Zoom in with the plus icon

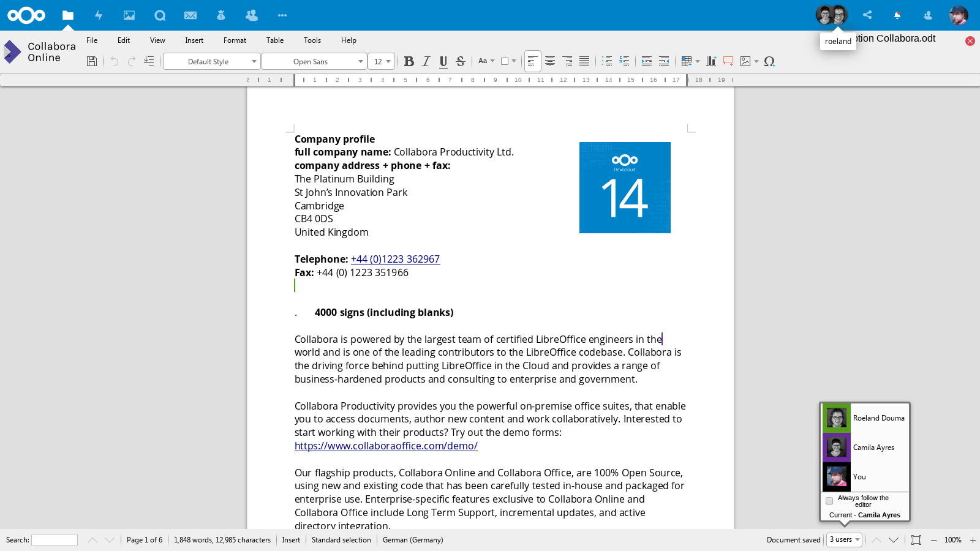point(973,540)
